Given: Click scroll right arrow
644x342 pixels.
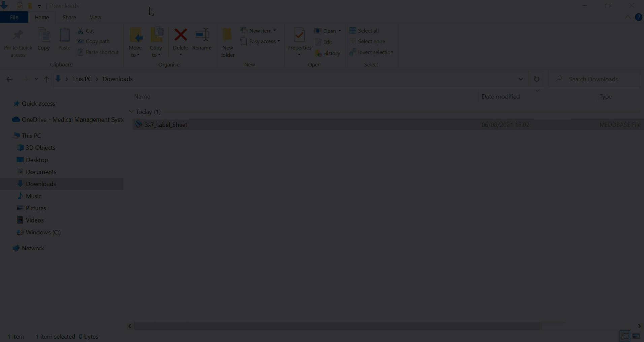Looking at the screenshot, I should 639,326.
